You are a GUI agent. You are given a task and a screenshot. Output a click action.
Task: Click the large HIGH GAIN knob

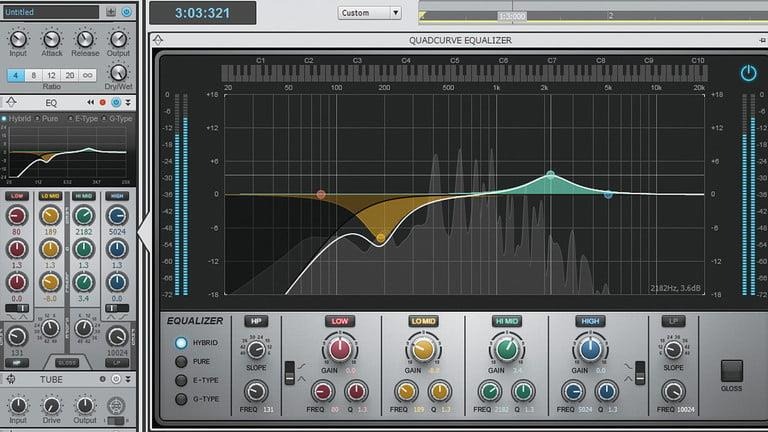click(590, 349)
